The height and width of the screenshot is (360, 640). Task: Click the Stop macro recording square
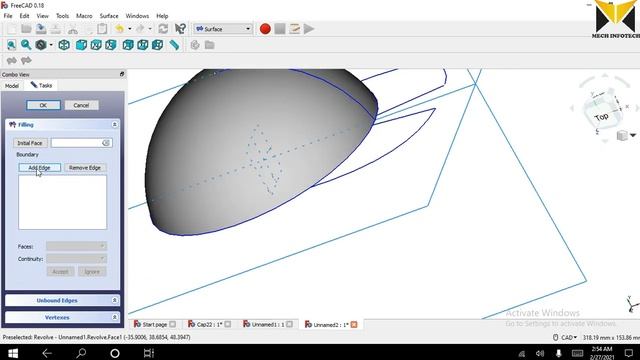click(280, 29)
